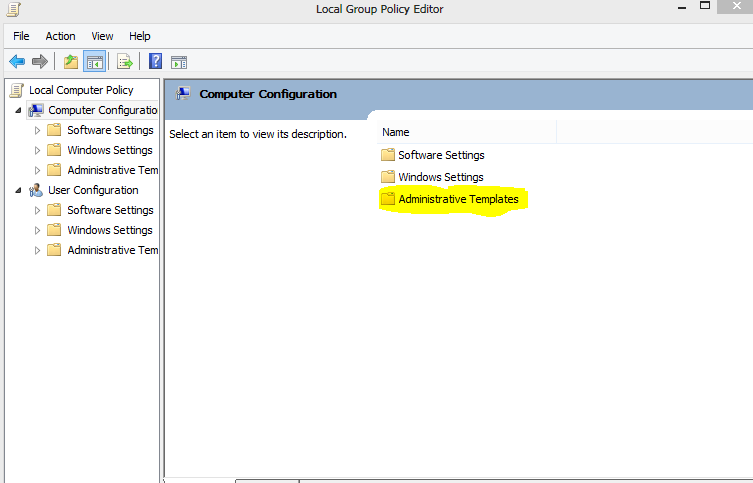Viewport: 753px width, 483px height.
Task: Minimize the Local Group Policy Editor window
Action: [681, 7]
